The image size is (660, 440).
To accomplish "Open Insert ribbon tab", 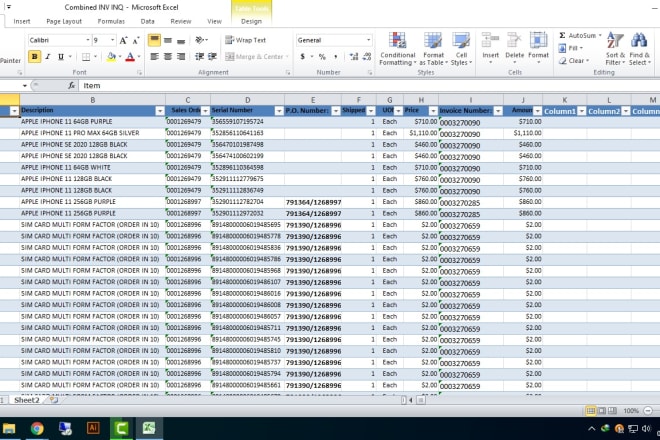I will [21, 21].
